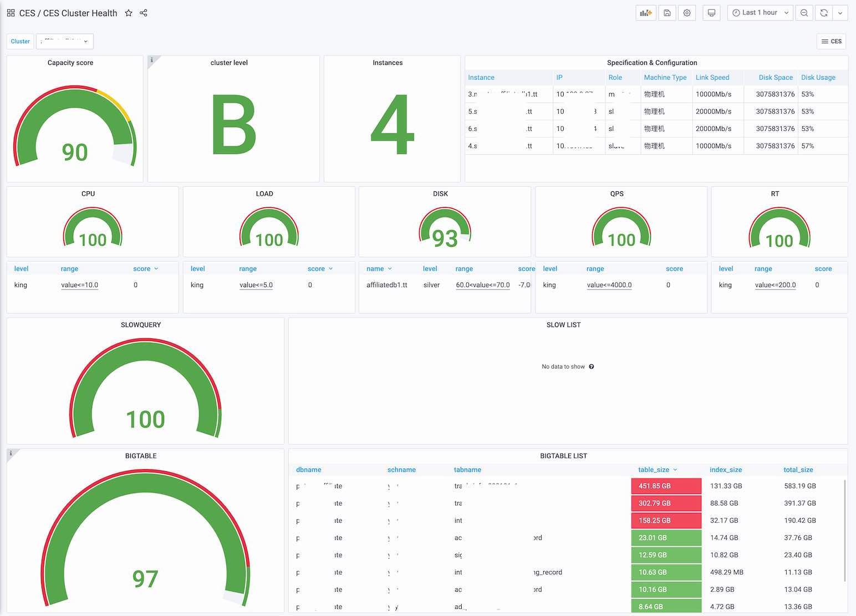Open the Specification & Configuration panel title menu

coord(652,63)
